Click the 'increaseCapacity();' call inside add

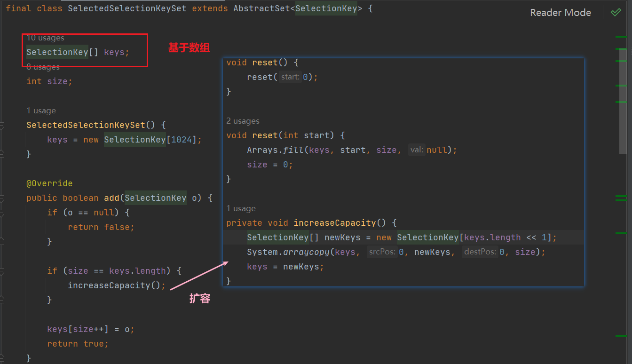point(117,285)
